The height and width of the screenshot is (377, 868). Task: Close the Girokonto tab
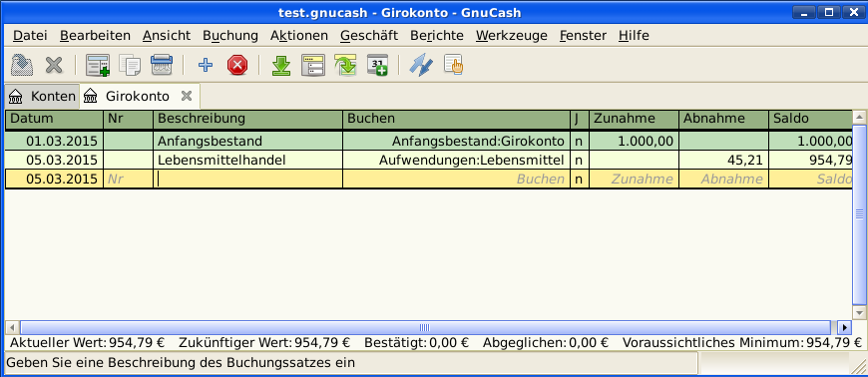click(x=188, y=97)
